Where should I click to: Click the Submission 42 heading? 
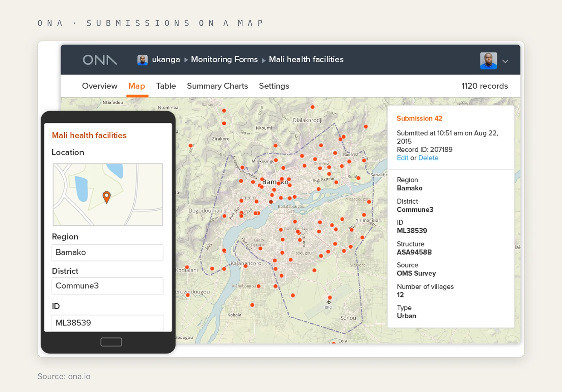click(419, 118)
